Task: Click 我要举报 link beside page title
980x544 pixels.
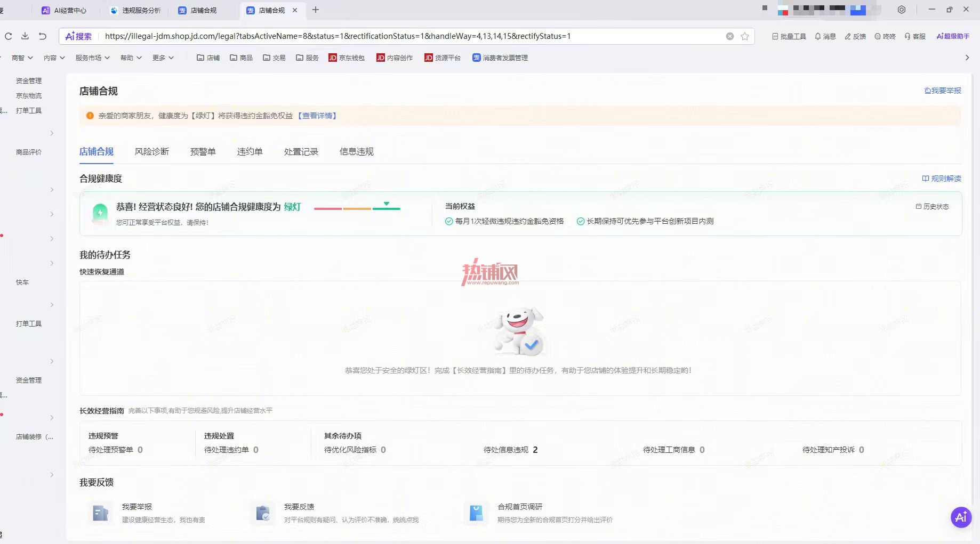Action: (x=943, y=91)
